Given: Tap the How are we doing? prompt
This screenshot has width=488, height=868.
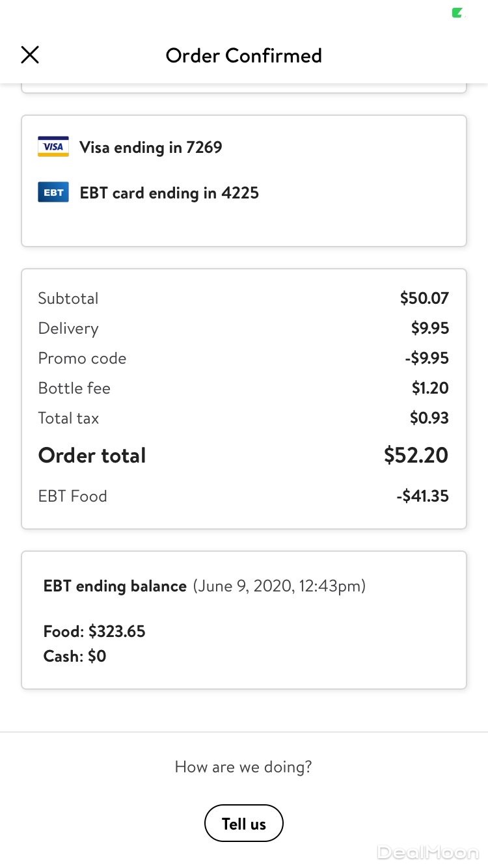Looking at the screenshot, I should pyautogui.click(x=243, y=767).
